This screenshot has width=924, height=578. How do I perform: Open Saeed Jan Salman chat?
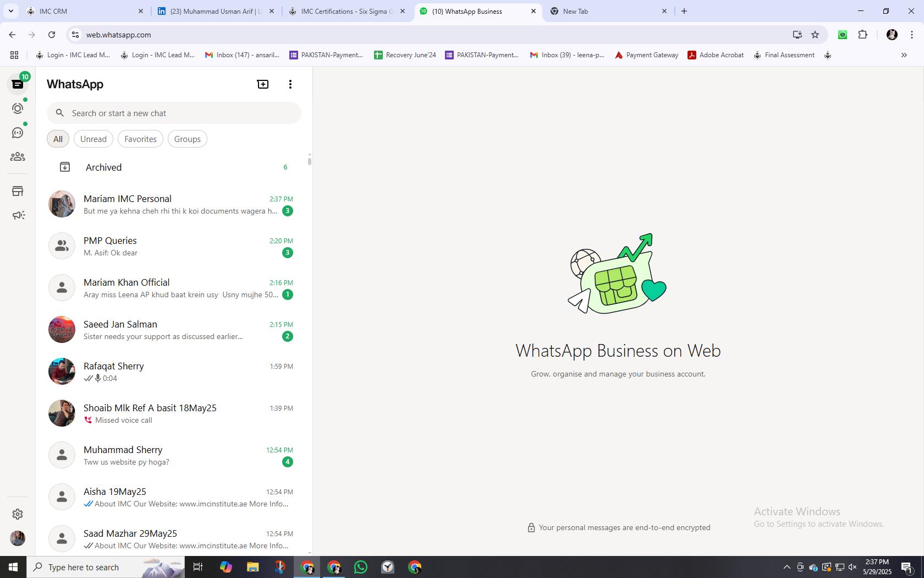click(x=174, y=330)
